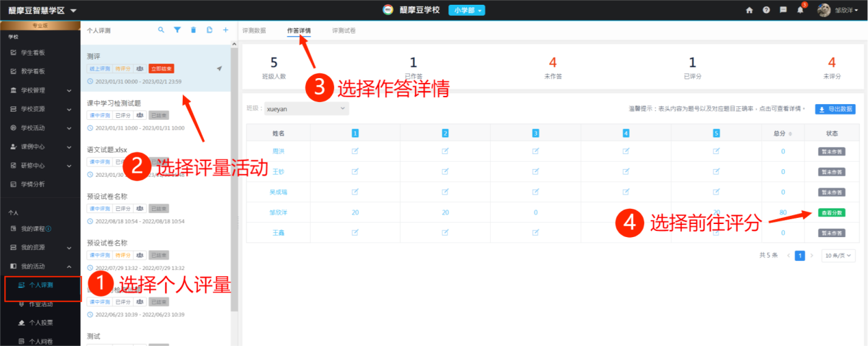Click the 导出数据 export button

click(834, 109)
